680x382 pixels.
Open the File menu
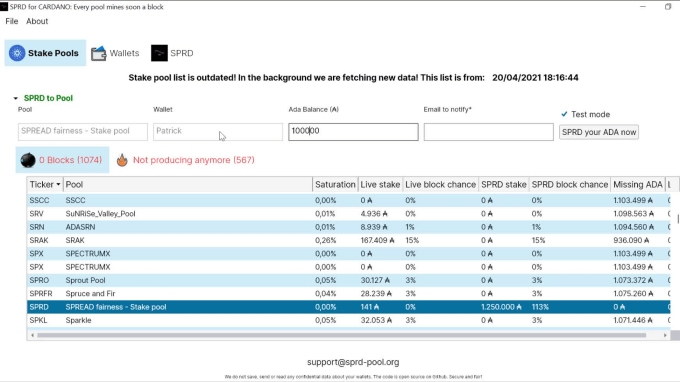(12, 21)
